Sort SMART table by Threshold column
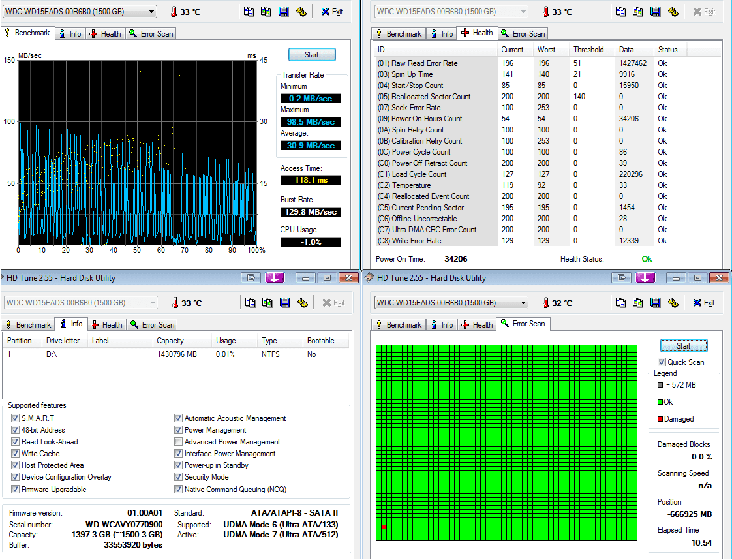This screenshot has width=732, height=560. click(x=592, y=50)
